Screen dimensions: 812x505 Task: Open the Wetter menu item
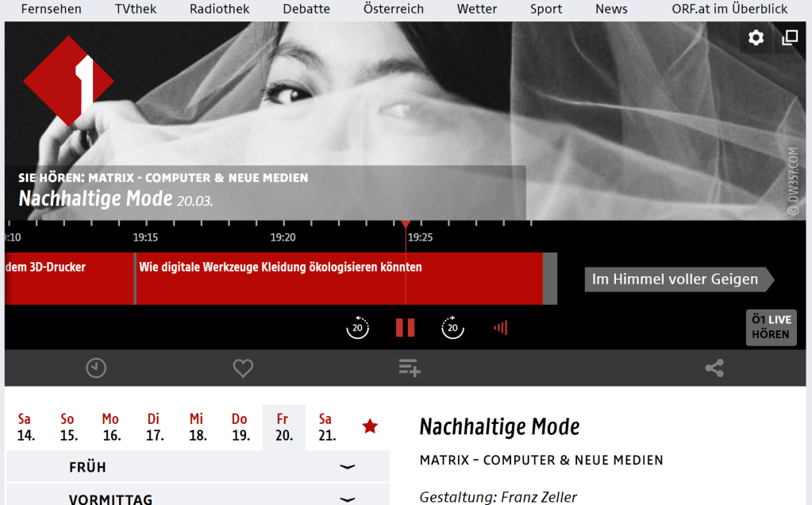[x=477, y=10]
